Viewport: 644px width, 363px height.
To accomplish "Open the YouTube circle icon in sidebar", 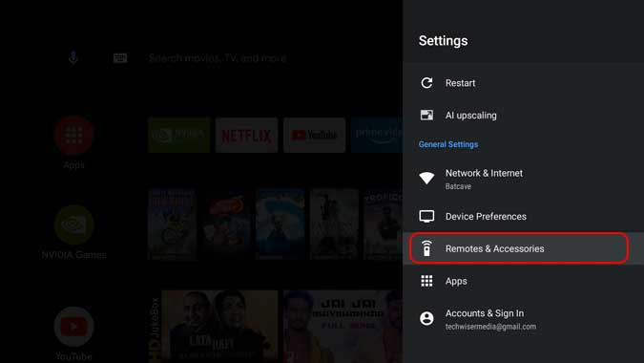I will click(73, 327).
